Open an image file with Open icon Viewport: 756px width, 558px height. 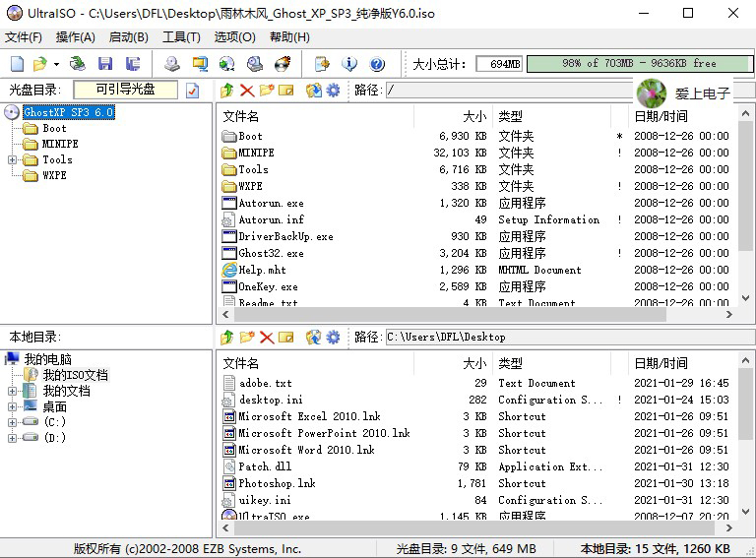[x=40, y=64]
